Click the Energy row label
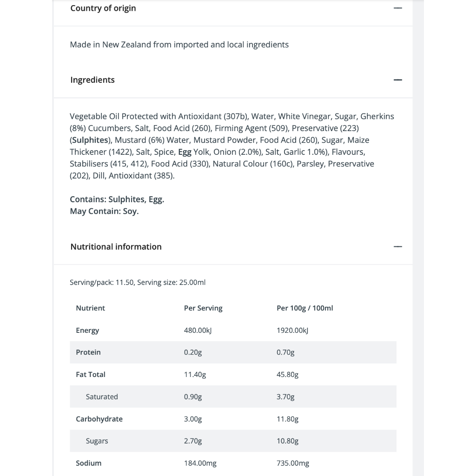The height and width of the screenshot is (476, 476). [x=87, y=331]
